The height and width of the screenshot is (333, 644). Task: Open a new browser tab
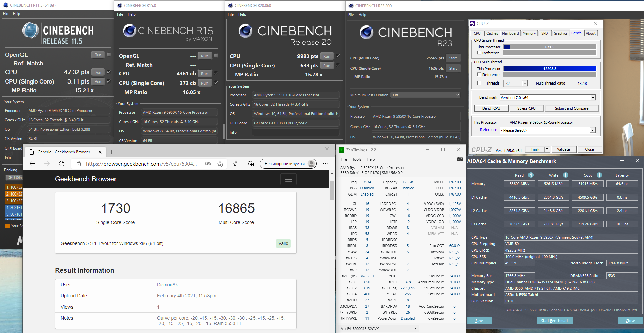(112, 152)
